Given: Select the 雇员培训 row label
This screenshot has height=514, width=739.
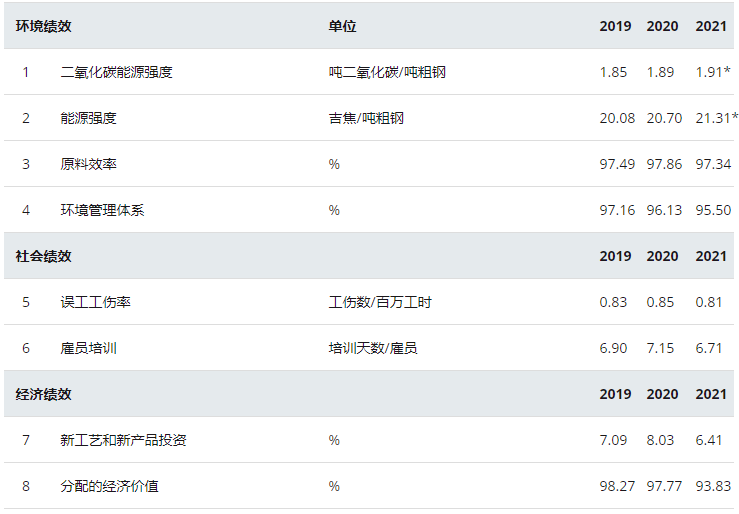Looking at the screenshot, I should point(88,348).
